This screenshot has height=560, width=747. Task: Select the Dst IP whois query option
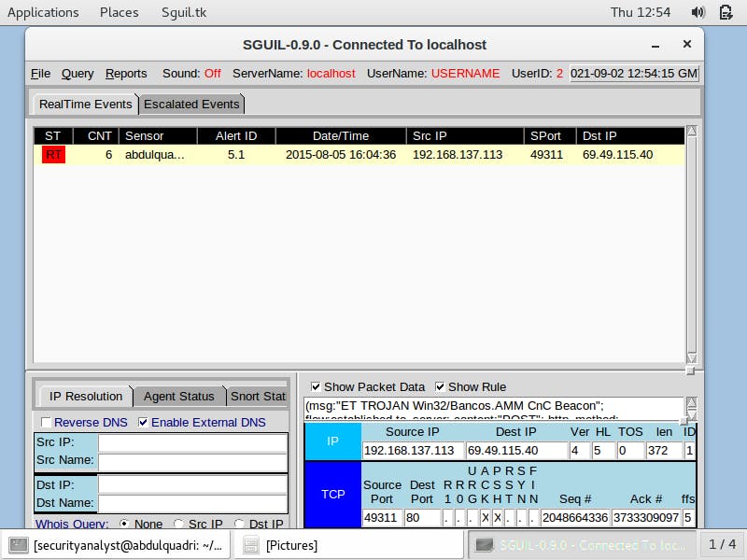pos(239,524)
